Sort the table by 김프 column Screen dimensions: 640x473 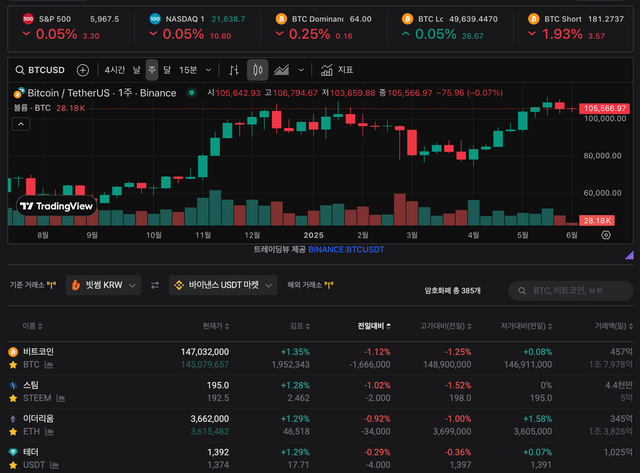pyautogui.click(x=300, y=326)
